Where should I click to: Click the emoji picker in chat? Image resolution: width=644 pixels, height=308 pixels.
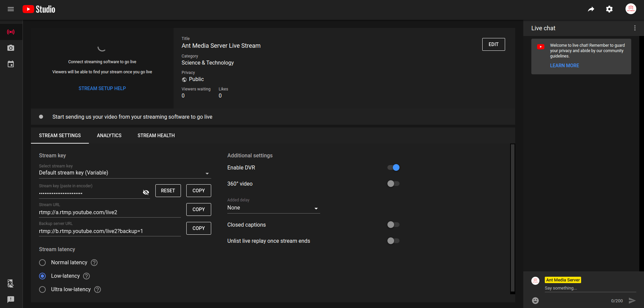(535, 301)
